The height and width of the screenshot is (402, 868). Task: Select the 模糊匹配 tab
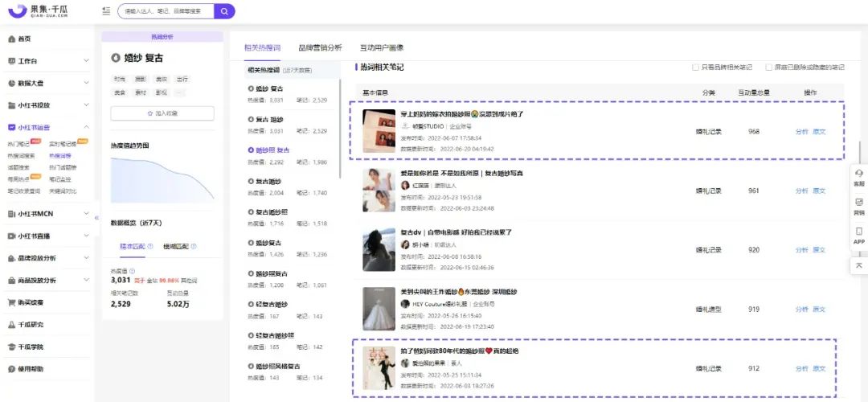point(176,246)
